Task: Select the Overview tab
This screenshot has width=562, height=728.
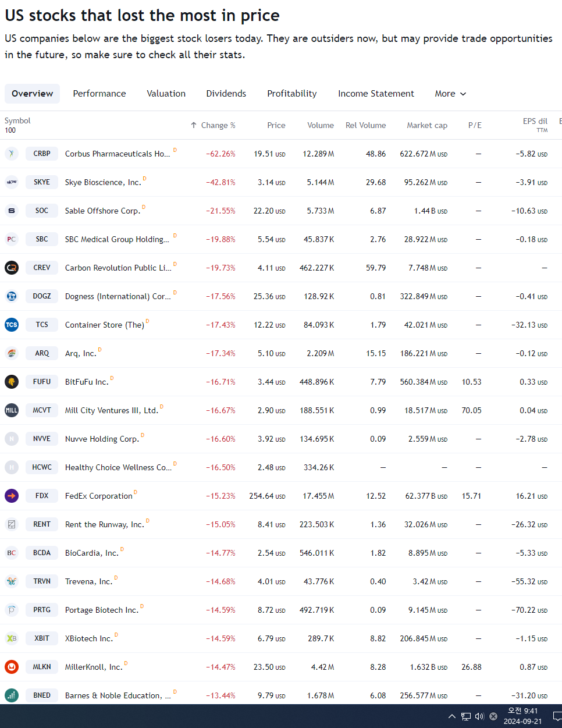Action: coord(32,94)
